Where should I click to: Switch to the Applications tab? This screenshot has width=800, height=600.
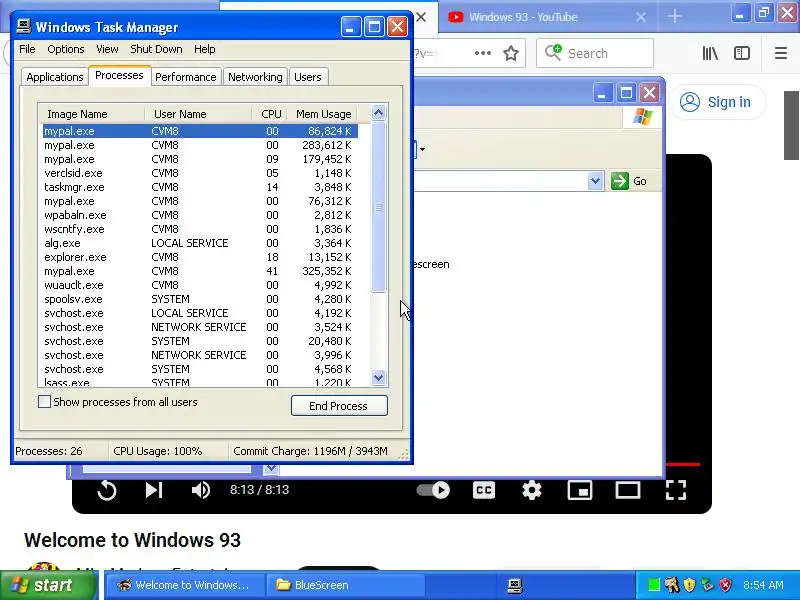pos(55,77)
